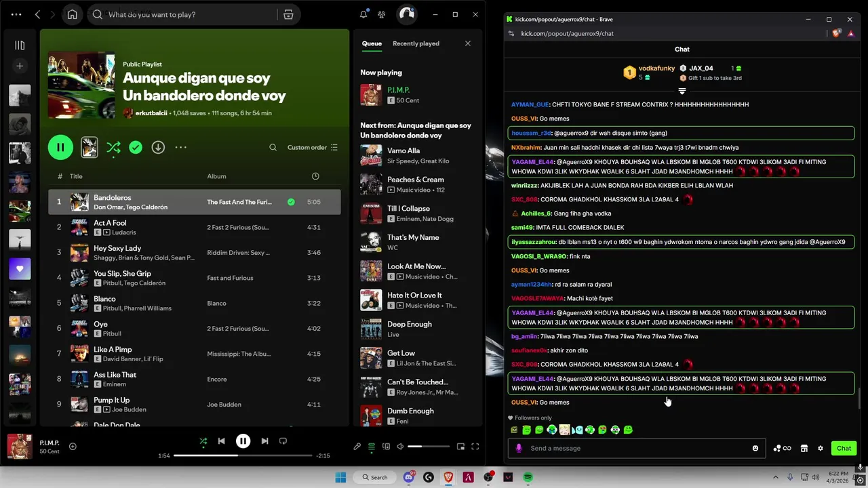Image resolution: width=868 pixels, height=488 pixels.
Task: Open Spotify icon on Windows taskbar
Action: 528,477
